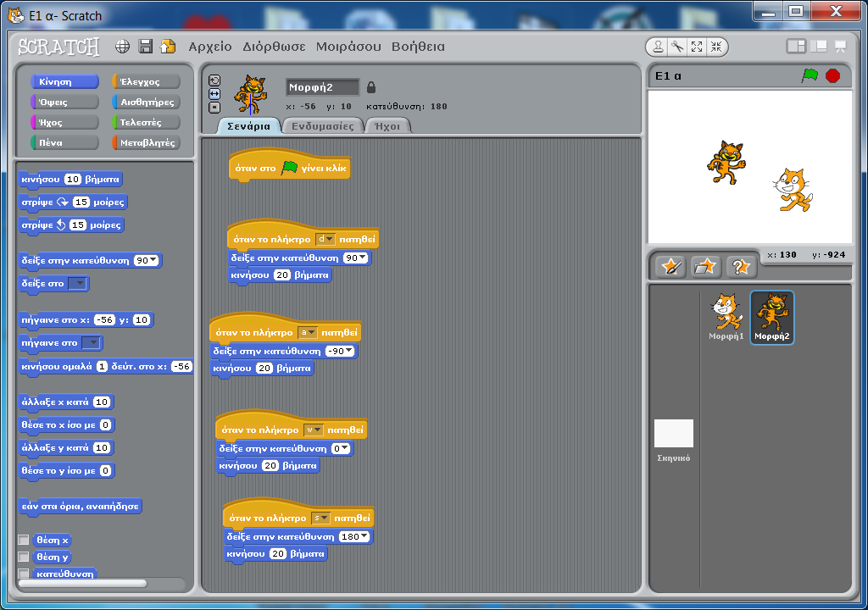Click the light orange cat on the stage
Viewport: 868px width, 610px height.
pyautogui.click(x=793, y=190)
